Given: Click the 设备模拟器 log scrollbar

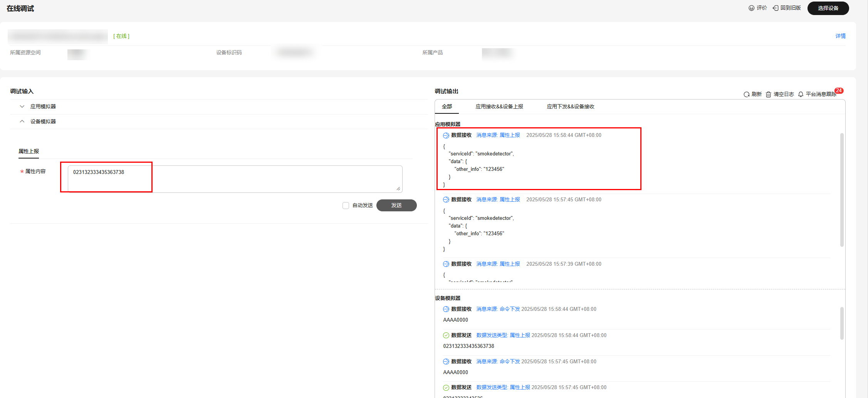Looking at the screenshot, I should coord(842,323).
